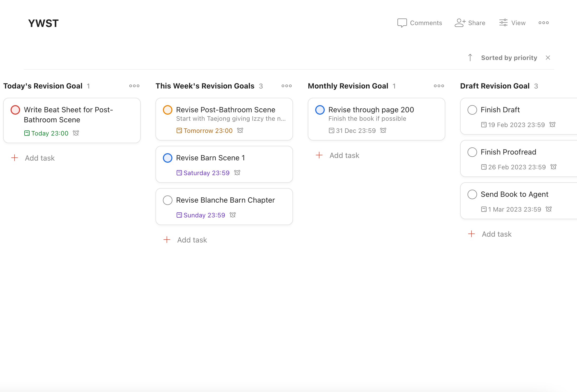Click the Sorted by priority label

click(x=509, y=58)
